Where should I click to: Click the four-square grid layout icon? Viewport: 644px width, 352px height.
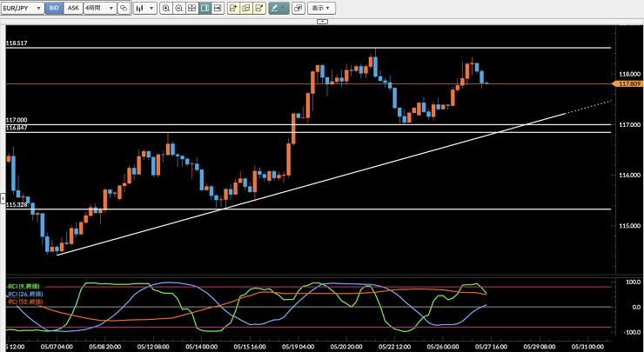click(x=191, y=8)
